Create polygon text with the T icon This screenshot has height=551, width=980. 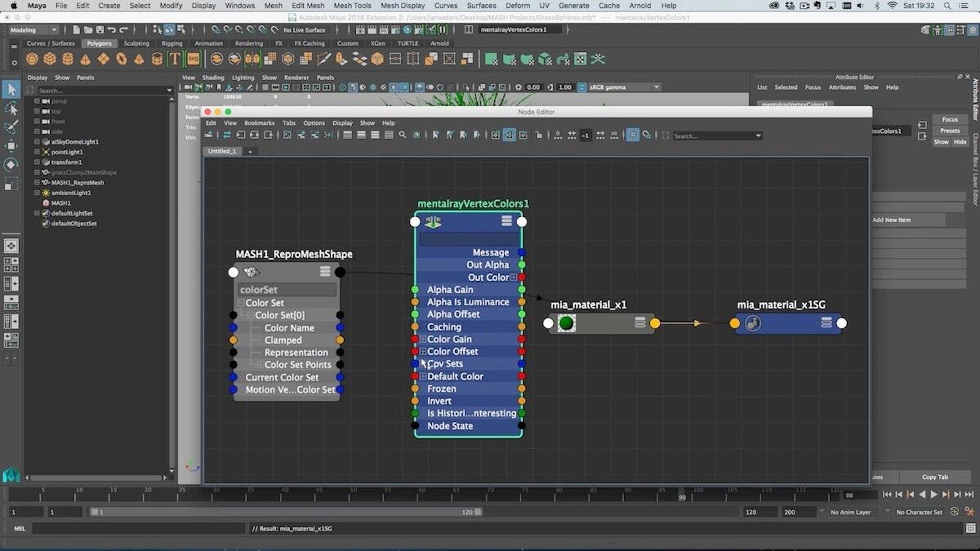[175, 59]
